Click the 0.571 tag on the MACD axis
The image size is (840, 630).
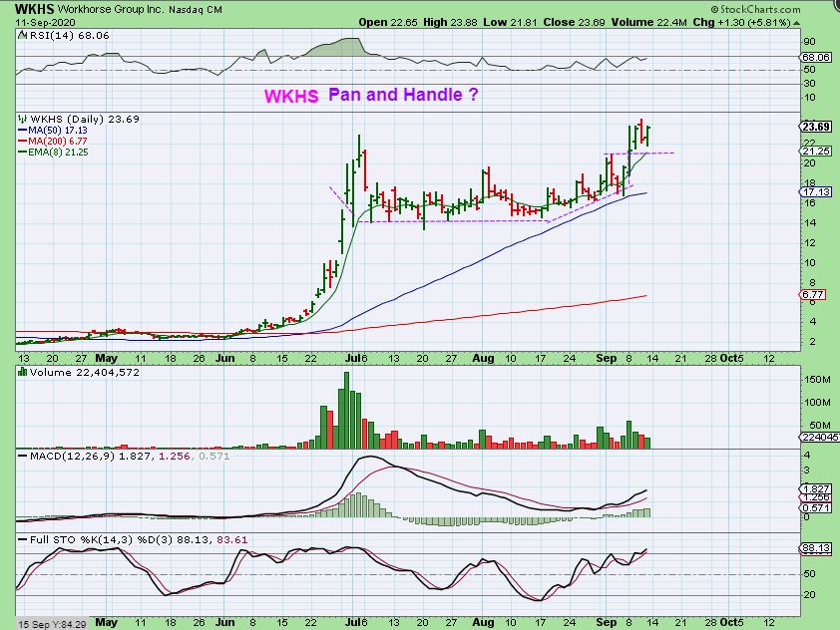tap(816, 508)
